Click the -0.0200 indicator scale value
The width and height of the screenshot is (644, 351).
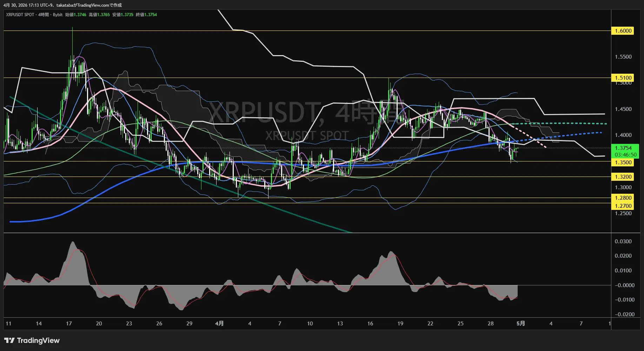(x=623, y=314)
